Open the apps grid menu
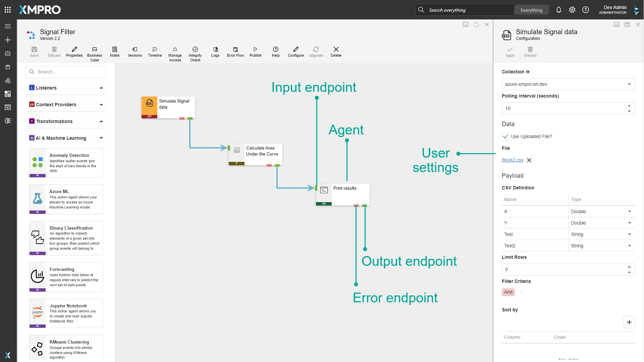The image size is (644, 362). [x=7, y=10]
